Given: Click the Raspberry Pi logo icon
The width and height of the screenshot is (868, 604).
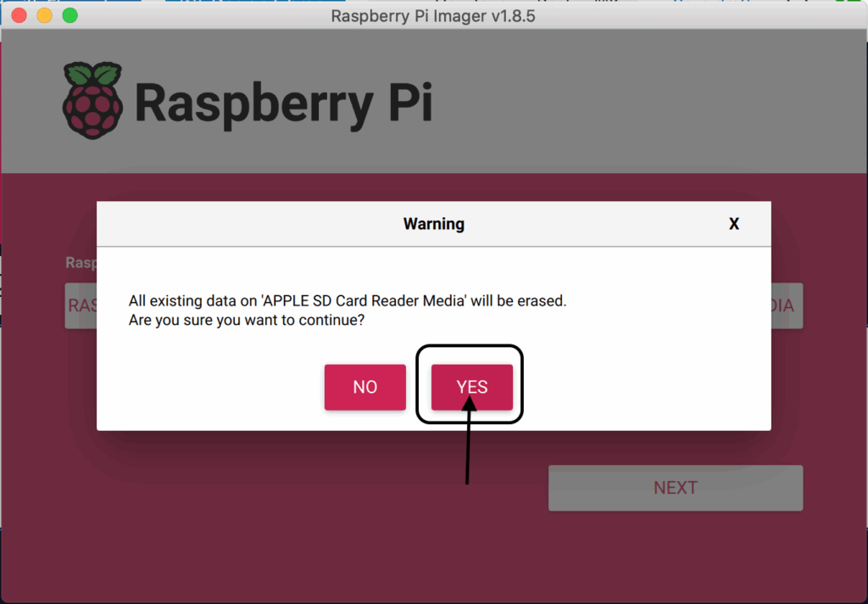Looking at the screenshot, I should tap(92, 100).
